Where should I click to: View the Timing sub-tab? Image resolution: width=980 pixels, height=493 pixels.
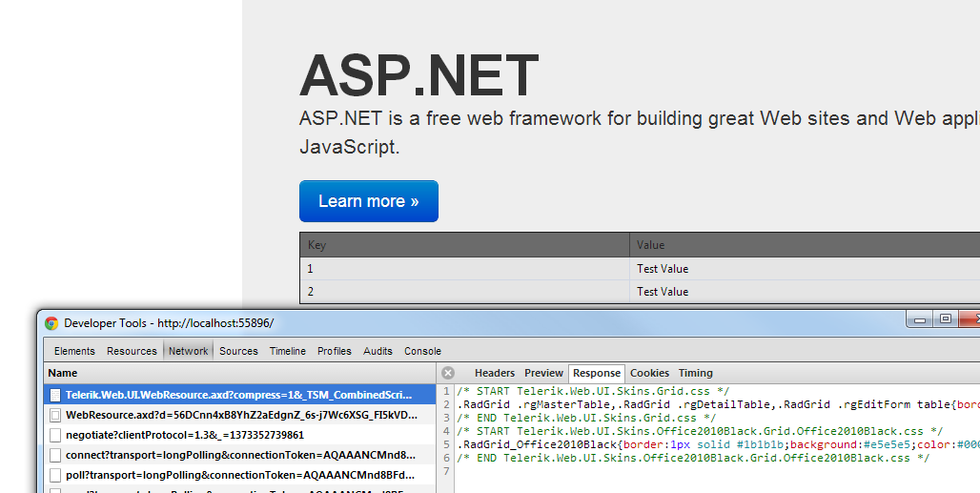696,373
